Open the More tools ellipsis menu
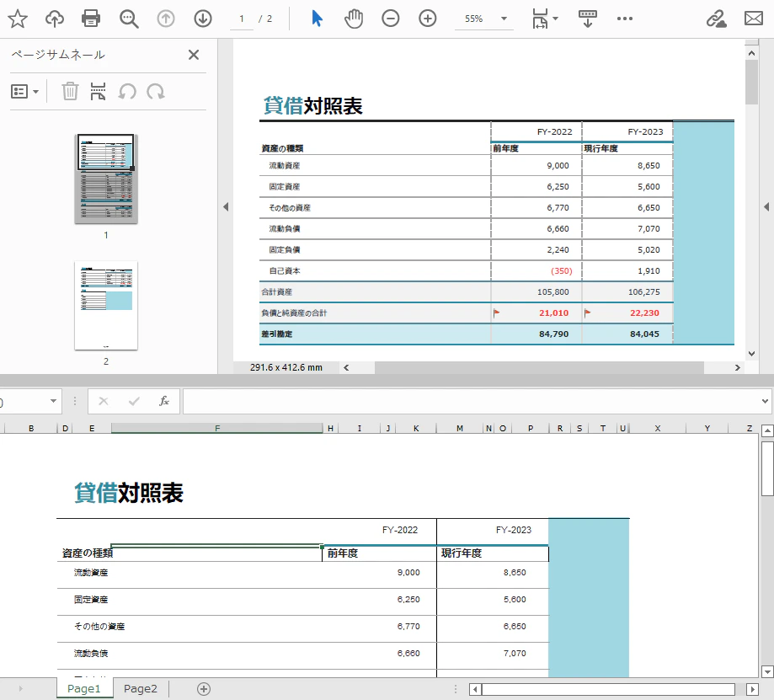The height and width of the screenshot is (700, 774). coord(624,18)
